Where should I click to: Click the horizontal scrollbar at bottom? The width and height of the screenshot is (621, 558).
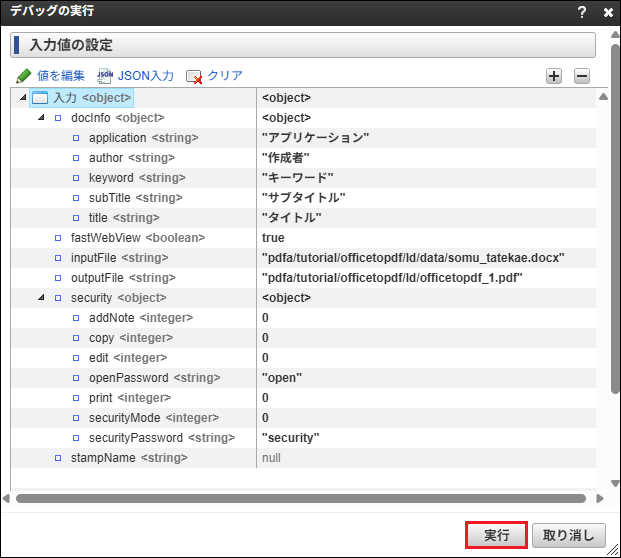pos(300,498)
